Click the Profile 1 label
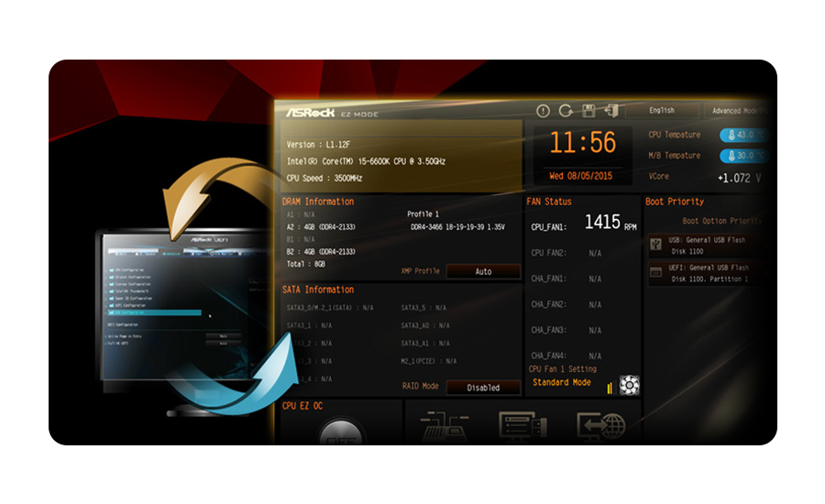 [423, 214]
